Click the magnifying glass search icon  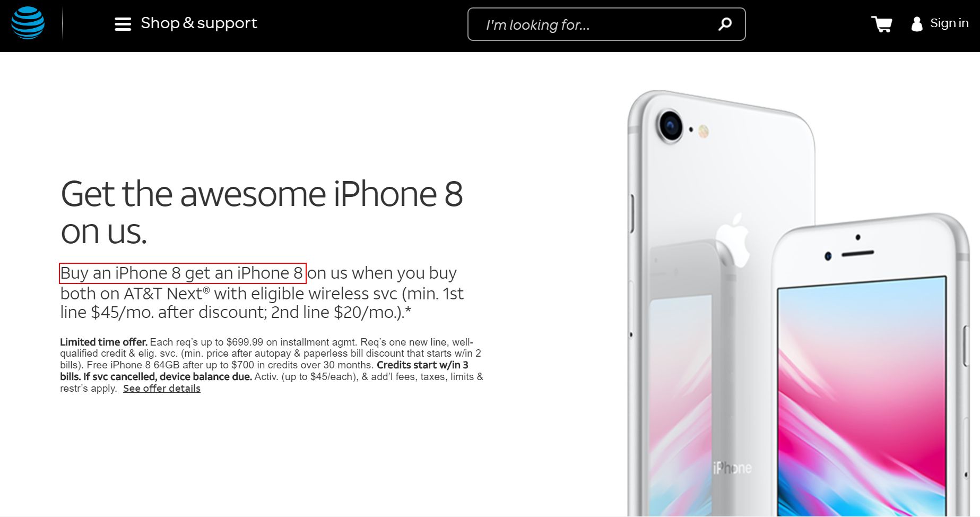tap(725, 24)
